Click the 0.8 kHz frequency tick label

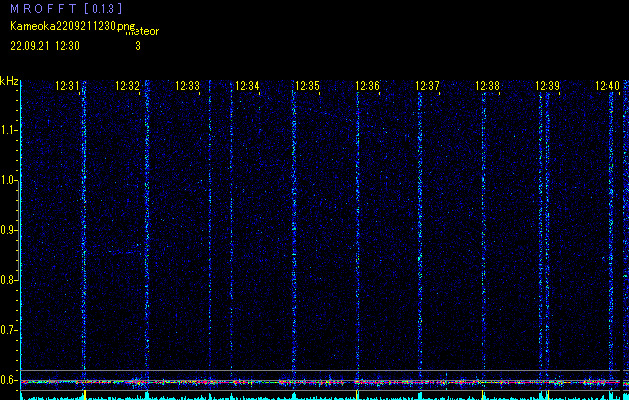[8, 280]
